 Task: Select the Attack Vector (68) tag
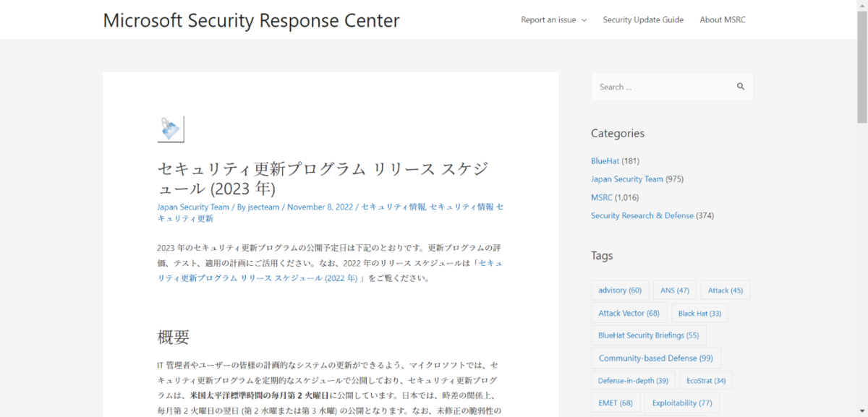[629, 313]
